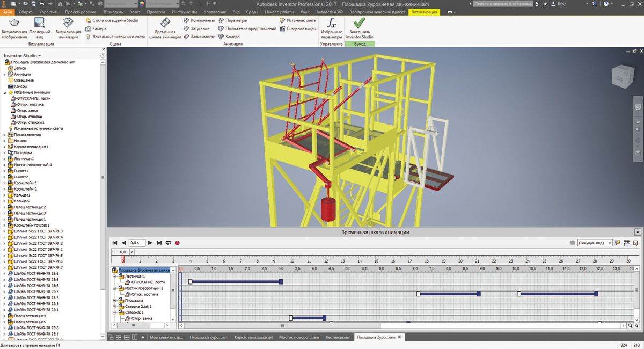The width and height of the screenshot is (644, 349).
Task: Select Зависимости constraints animation tool
Action: [x=200, y=37]
